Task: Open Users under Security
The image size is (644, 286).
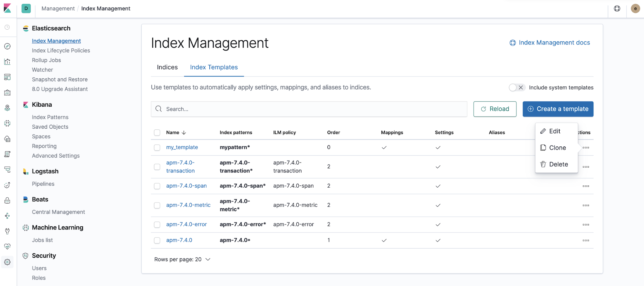Action: [x=39, y=268]
